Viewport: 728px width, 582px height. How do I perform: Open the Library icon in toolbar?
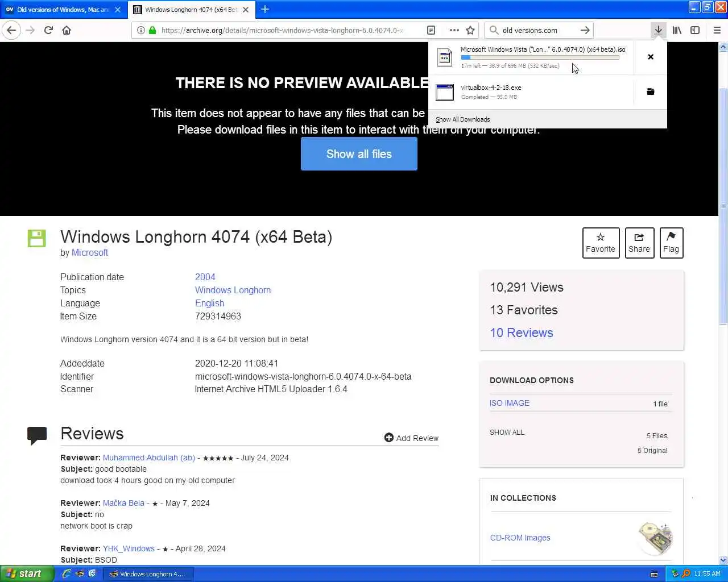tap(677, 30)
